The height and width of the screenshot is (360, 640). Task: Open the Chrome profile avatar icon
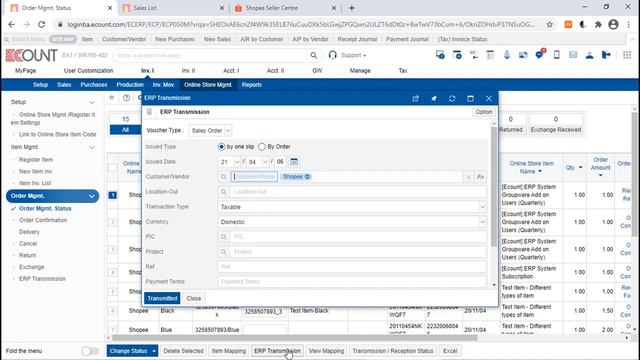pyautogui.click(x=613, y=24)
